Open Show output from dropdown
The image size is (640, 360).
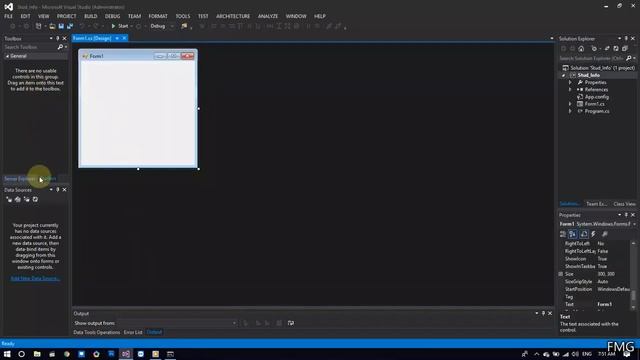pos(177,323)
